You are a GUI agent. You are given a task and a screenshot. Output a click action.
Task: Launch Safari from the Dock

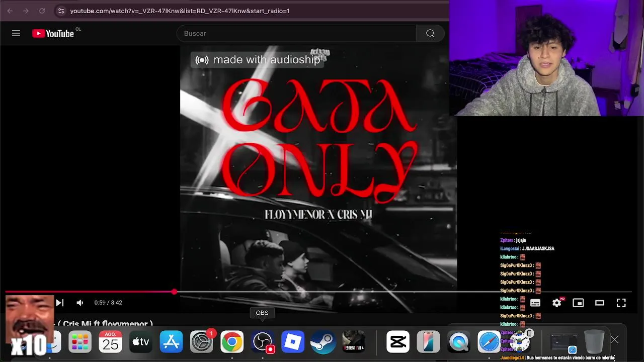[x=489, y=342]
